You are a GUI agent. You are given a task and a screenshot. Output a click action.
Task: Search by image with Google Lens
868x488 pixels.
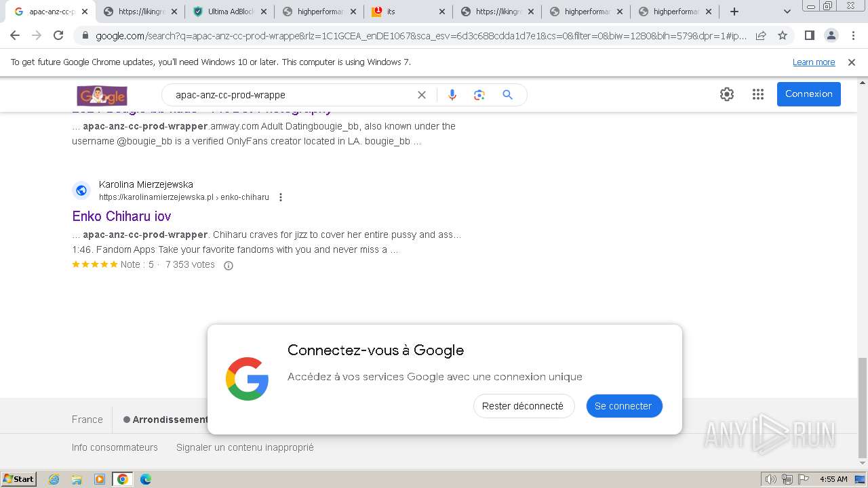479,95
